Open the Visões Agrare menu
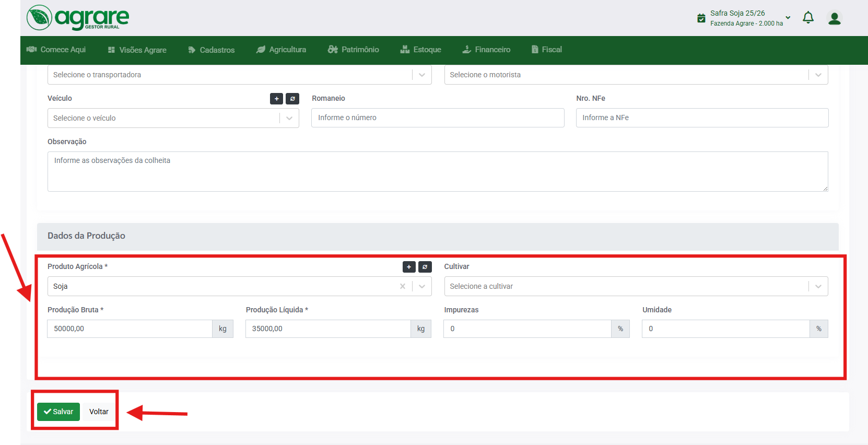Screen dimensions: 868x445 (137, 50)
